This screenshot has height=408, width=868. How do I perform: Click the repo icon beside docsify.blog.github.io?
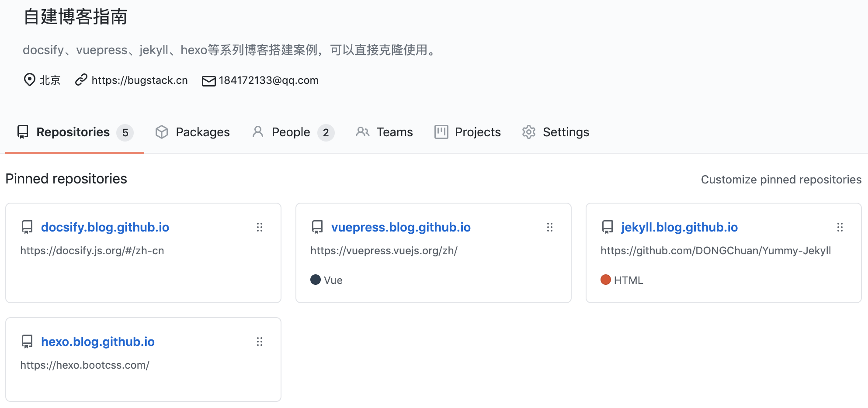(x=27, y=227)
